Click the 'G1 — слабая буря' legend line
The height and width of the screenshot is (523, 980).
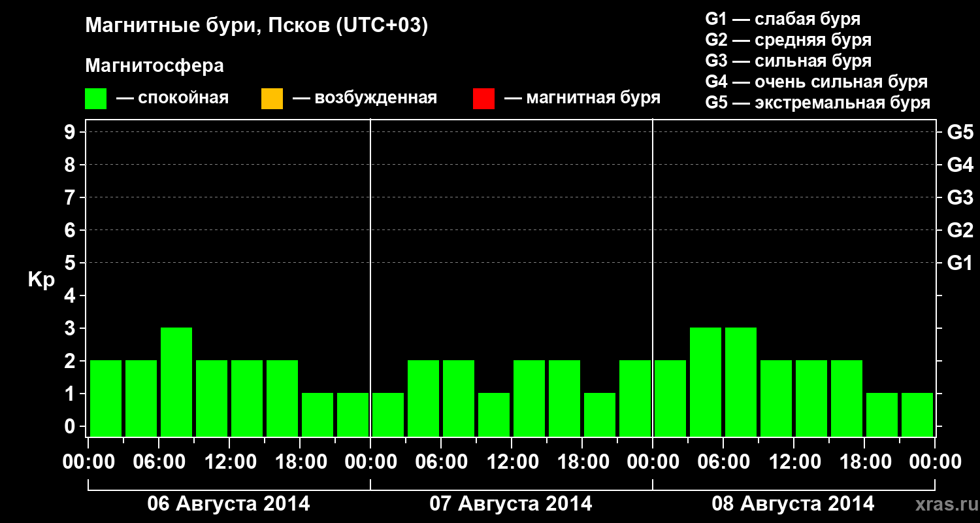783,19
